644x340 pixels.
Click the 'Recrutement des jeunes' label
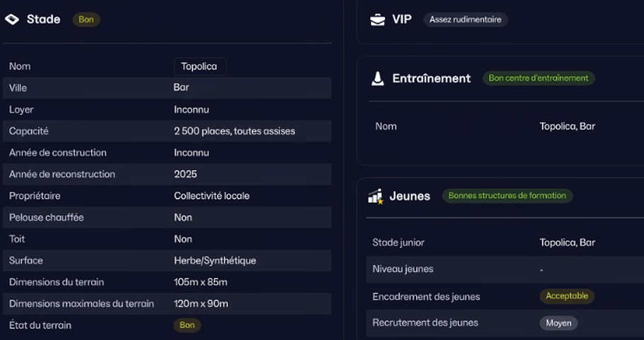(425, 323)
